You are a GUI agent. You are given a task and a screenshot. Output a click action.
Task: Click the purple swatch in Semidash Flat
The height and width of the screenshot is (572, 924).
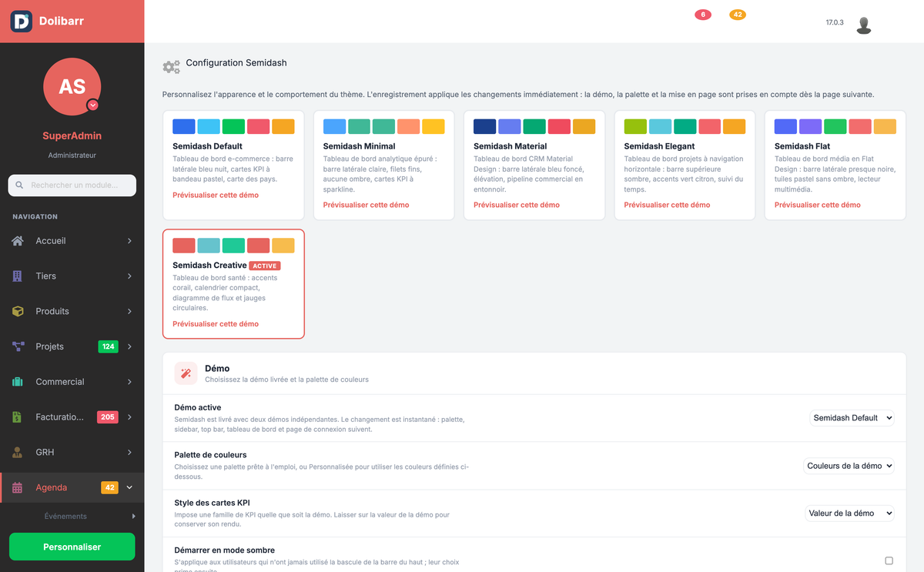point(811,126)
